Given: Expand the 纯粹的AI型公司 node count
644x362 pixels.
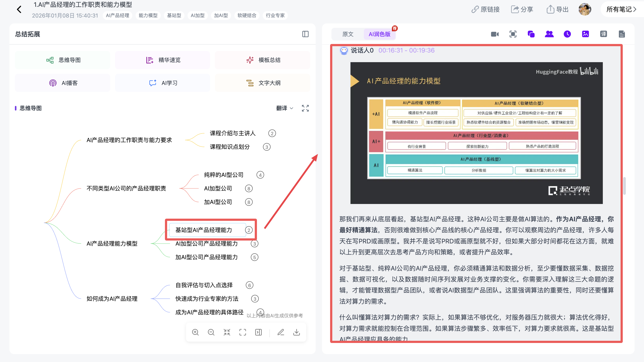Looking at the screenshot, I should pos(260,175).
